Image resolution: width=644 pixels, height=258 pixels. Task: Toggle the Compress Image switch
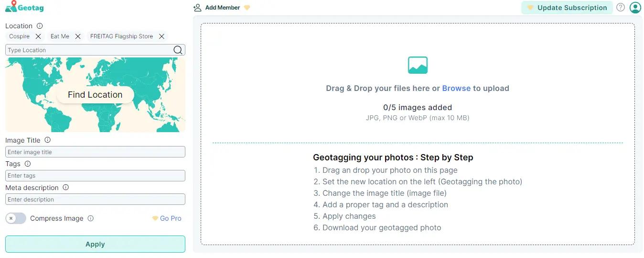tap(16, 218)
